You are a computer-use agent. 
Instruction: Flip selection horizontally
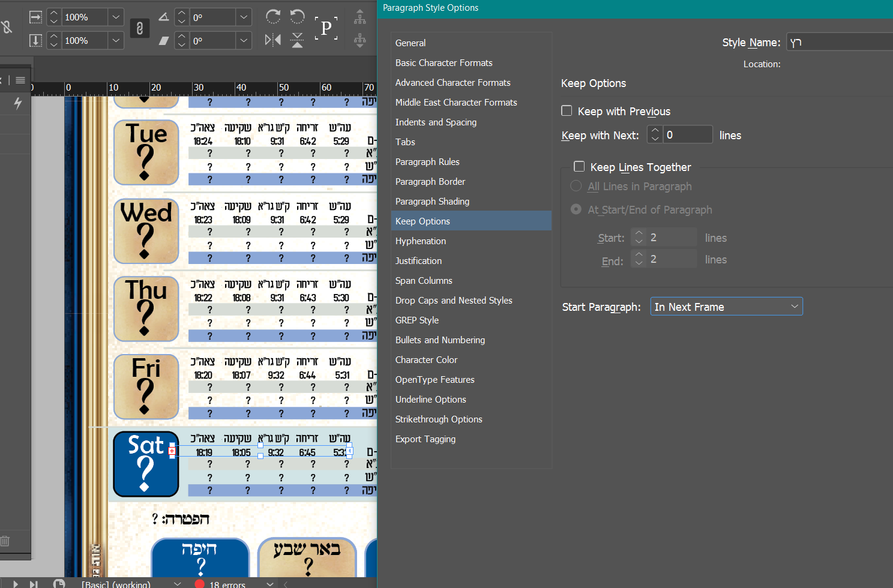pos(273,40)
